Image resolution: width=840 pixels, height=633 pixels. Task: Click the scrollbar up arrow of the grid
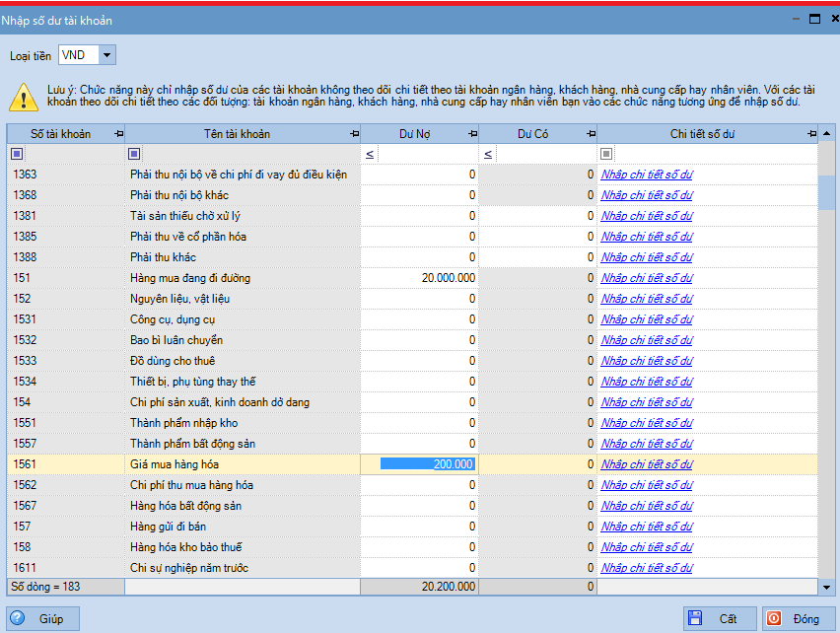(826, 133)
